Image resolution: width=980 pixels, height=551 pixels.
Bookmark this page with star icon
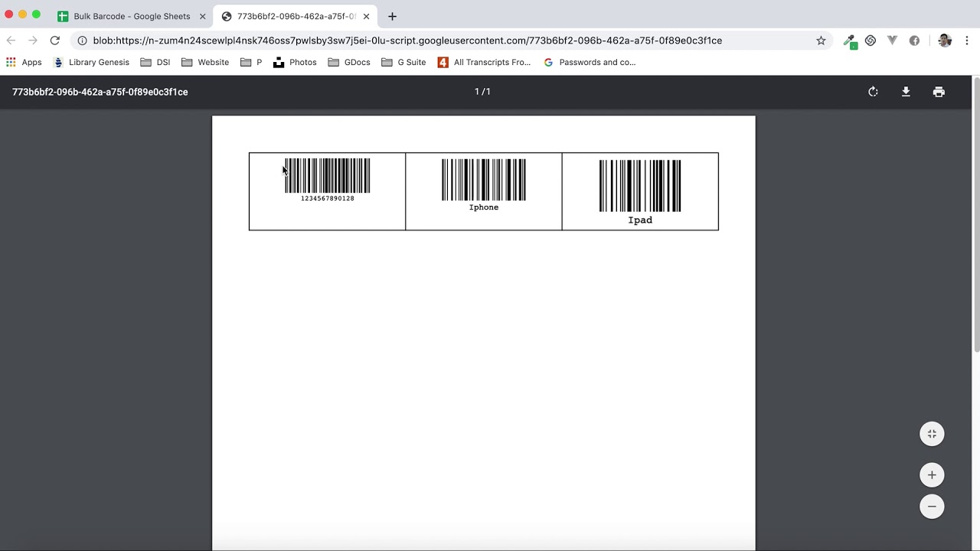pyautogui.click(x=821, y=41)
